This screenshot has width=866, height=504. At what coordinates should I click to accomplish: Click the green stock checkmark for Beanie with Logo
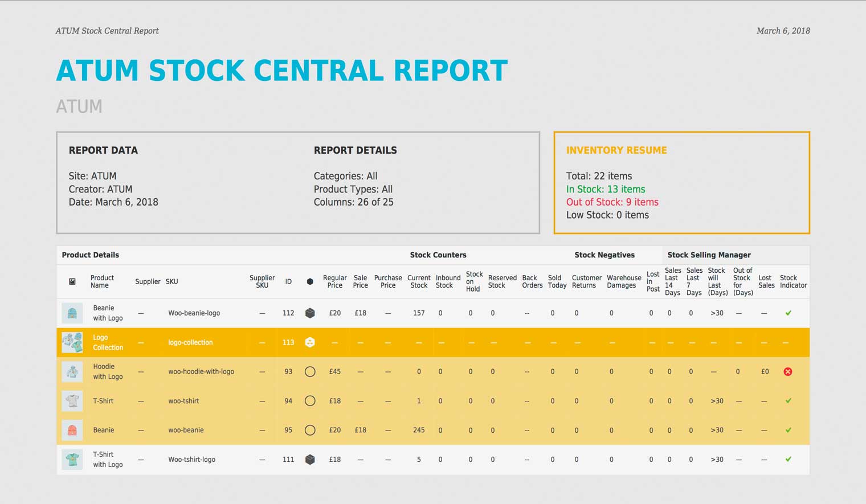click(789, 313)
